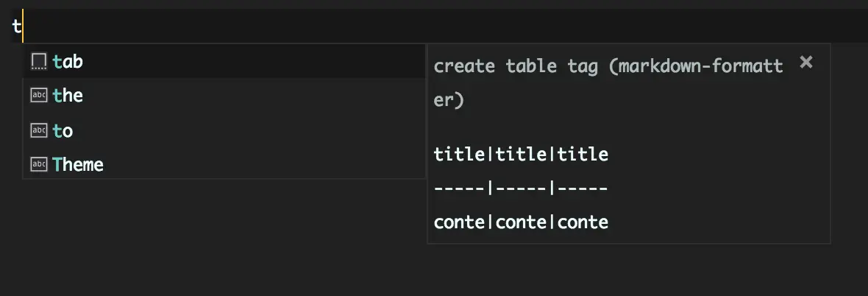The height and width of the screenshot is (296, 868).
Task: Click the abc icon next to "to"
Action: [39, 130]
